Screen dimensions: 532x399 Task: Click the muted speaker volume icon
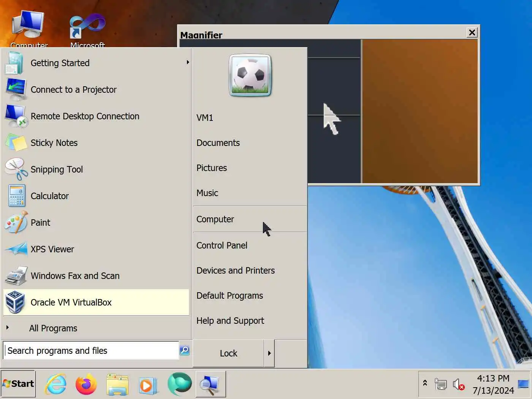click(459, 385)
